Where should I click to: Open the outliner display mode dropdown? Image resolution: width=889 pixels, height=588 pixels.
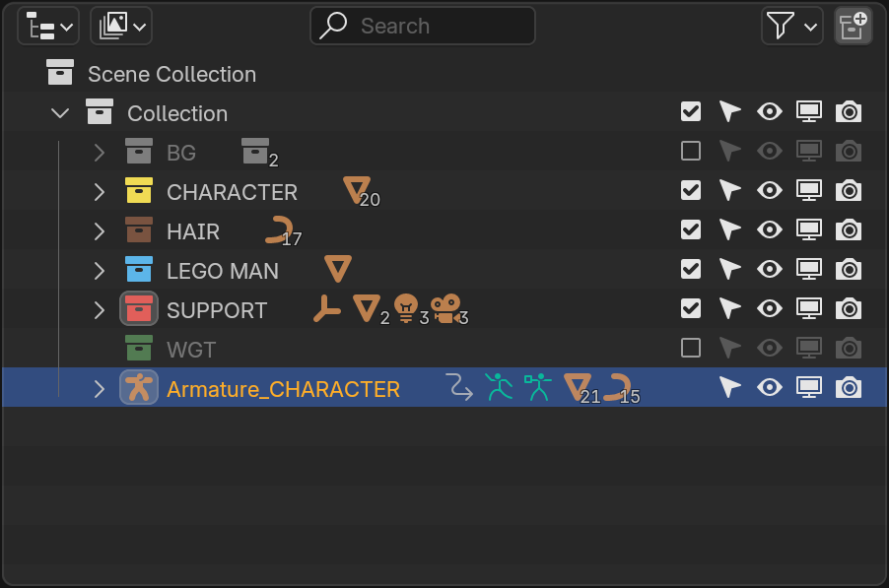pyautogui.click(x=47, y=26)
